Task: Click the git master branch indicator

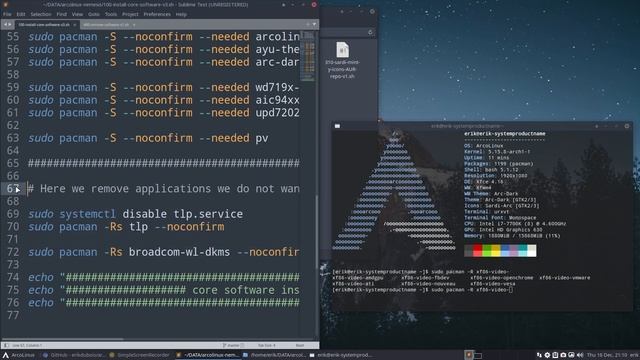Action: pos(233,345)
